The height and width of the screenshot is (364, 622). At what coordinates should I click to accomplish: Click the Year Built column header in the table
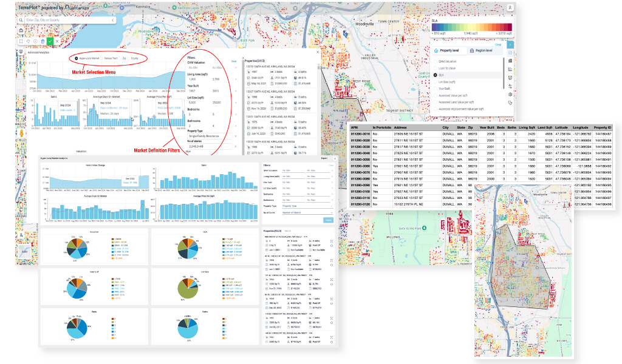click(486, 127)
